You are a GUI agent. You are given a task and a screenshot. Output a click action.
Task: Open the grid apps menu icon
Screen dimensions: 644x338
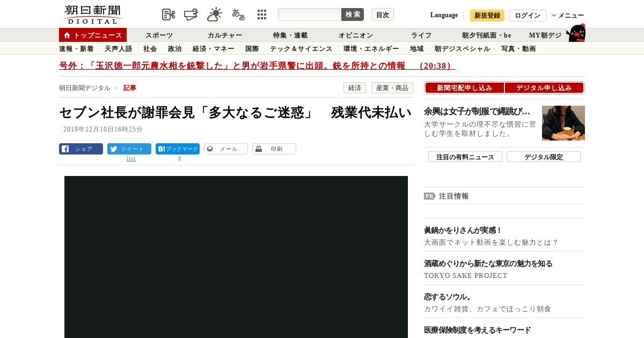262,14
